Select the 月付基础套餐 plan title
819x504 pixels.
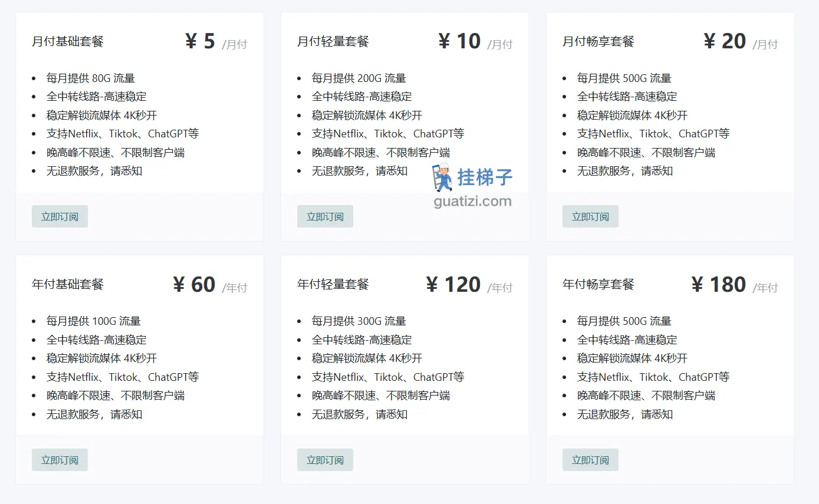pos(68,41)
